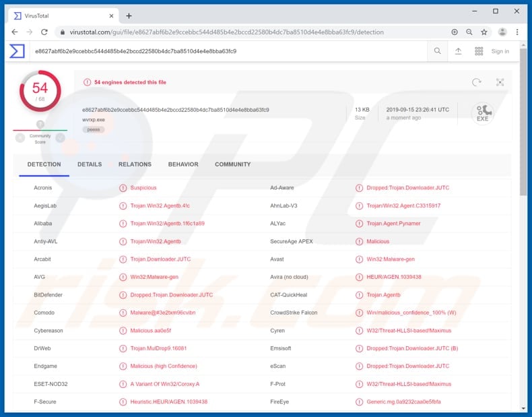The image size is (532, 417).
Task: Click the reanalyze refresh icon
Action: [476, 82]
